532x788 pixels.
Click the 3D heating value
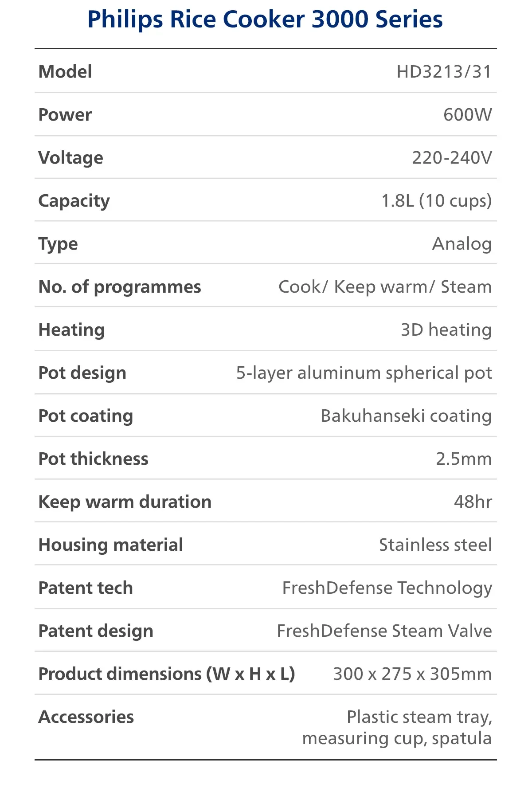[446, 330]
